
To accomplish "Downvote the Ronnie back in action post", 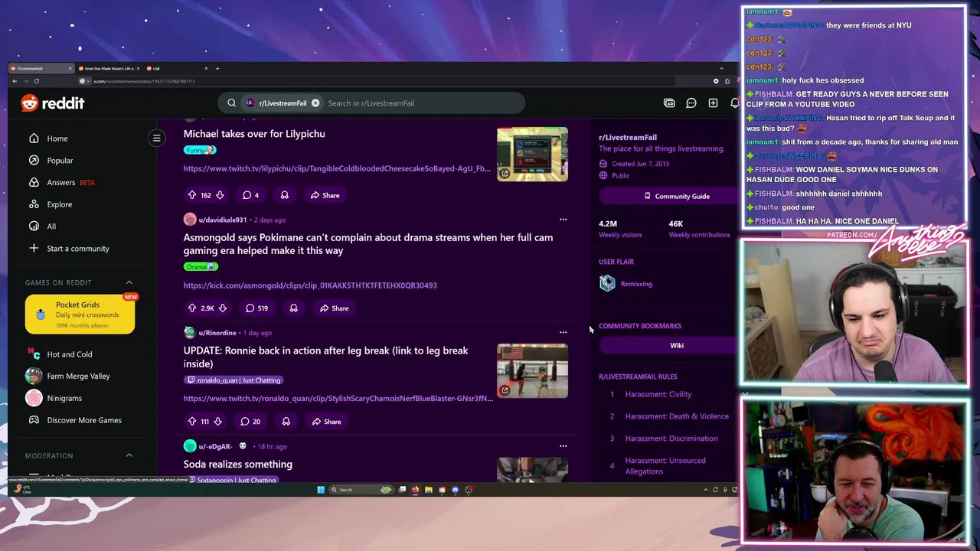I will tap(217, 422).
